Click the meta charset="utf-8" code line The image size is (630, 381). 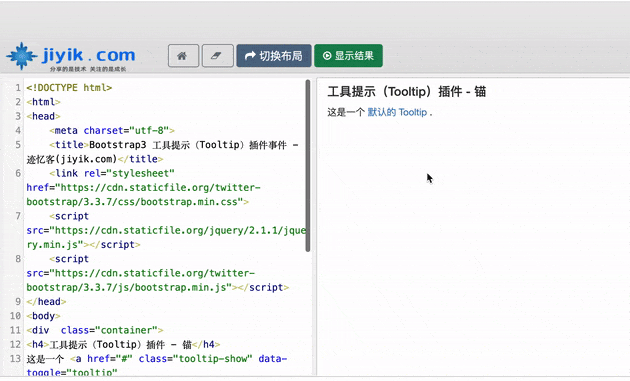coord(112,130)
